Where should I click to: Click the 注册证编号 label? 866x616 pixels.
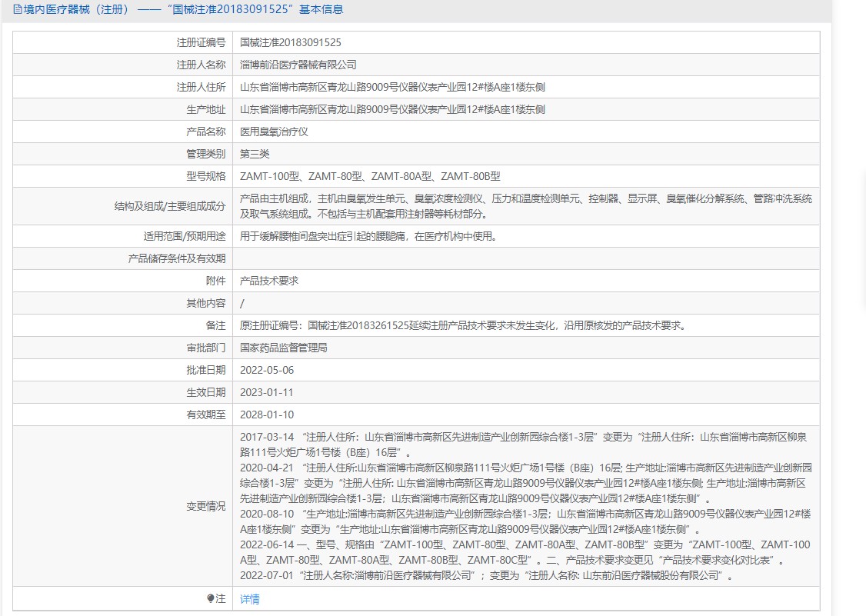(201, 42)
